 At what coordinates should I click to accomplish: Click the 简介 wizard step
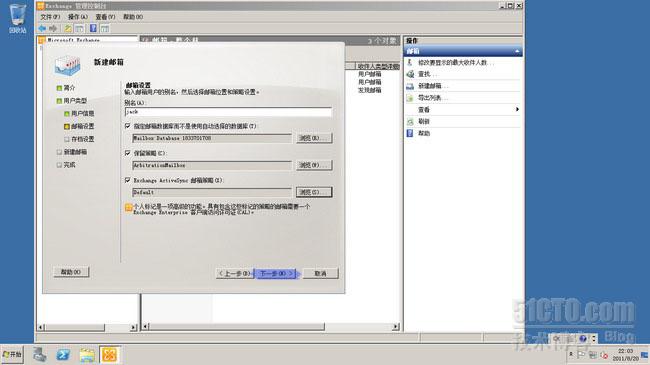pyautogui.click(x=69, y=88)
